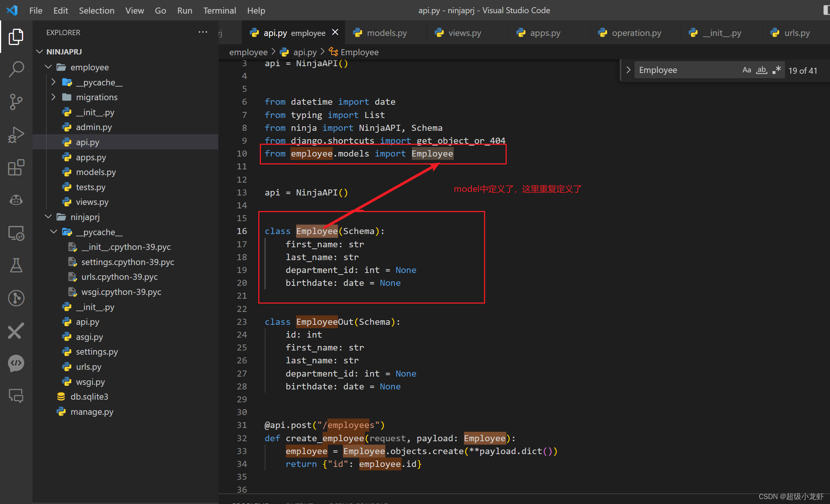Click the Explorer files icon
The image size is (830, 504).
point(16,37)
